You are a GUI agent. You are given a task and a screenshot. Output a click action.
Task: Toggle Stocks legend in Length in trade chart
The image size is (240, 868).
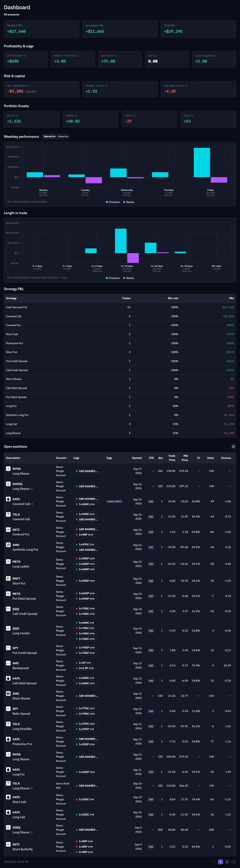(x=129, y=278)
